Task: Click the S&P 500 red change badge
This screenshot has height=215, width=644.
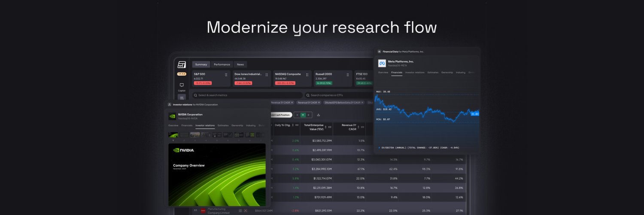Action: point(203,83)
